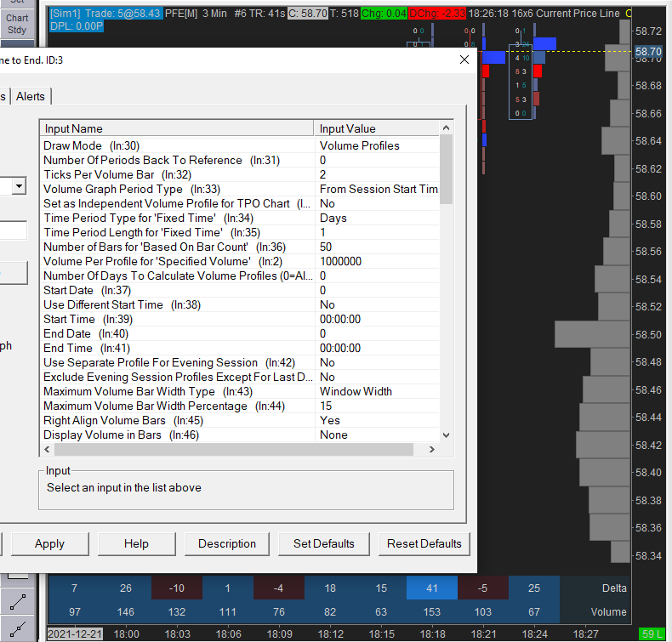
Task: Click the Apply button
Action: (49, 544)
